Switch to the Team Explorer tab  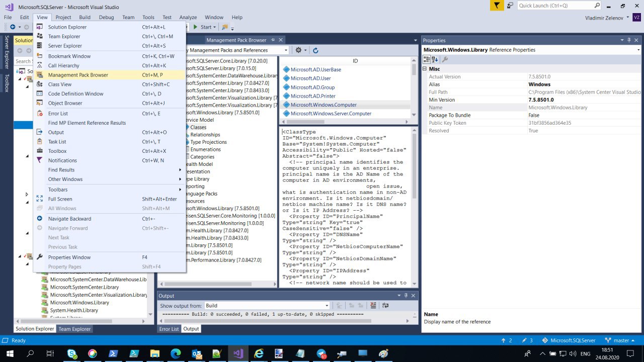coord(74,329)
